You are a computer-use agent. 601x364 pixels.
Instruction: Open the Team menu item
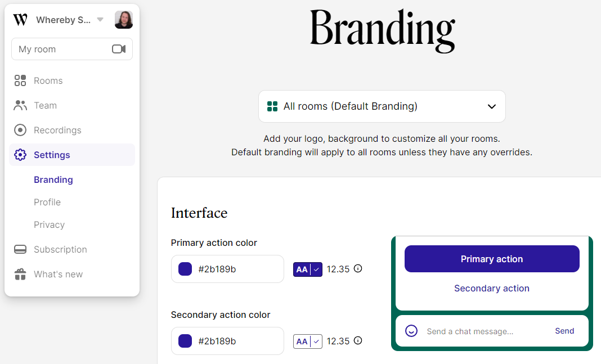click(x=45, y=105)
